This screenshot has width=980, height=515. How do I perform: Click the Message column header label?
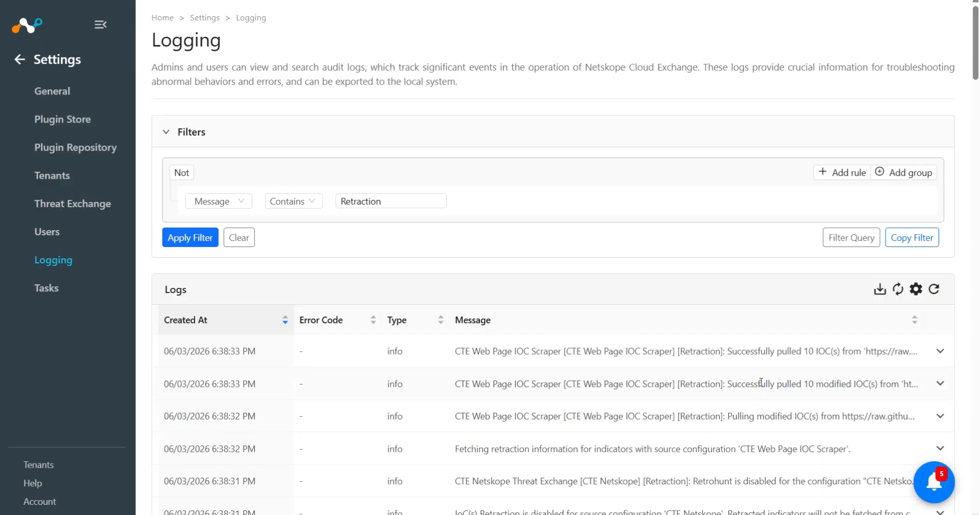pos(472,320)
